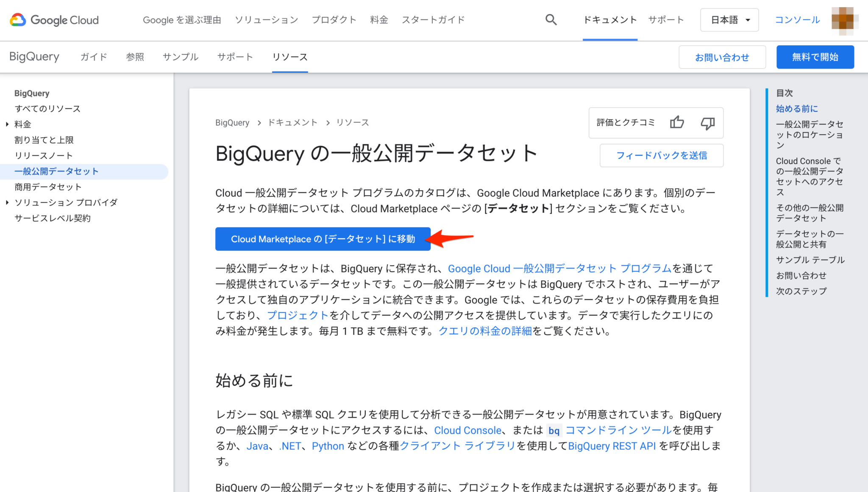Screen dimensions: 868x492
Task: Click Cloud Marketplace のデータセットに移動 button
Action: click(323, 239)
